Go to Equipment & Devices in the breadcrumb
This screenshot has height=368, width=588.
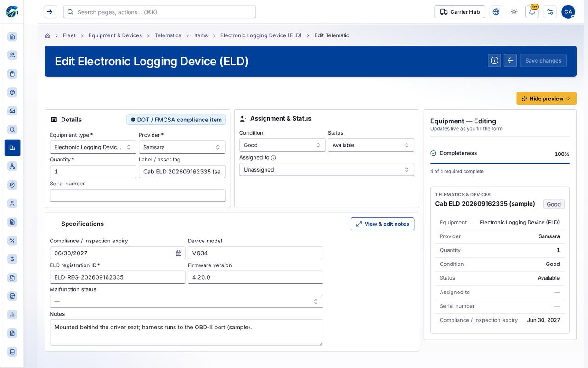coord(115,35)
